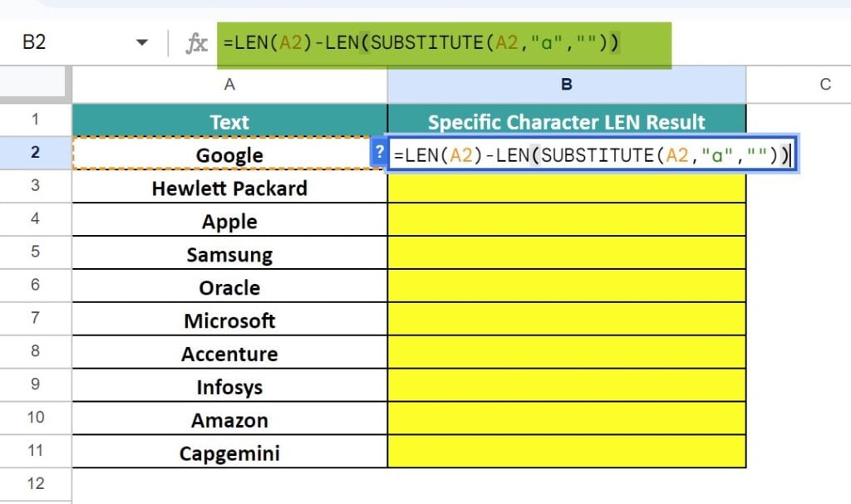Click the 'Amazon' cell

[229, 418]
